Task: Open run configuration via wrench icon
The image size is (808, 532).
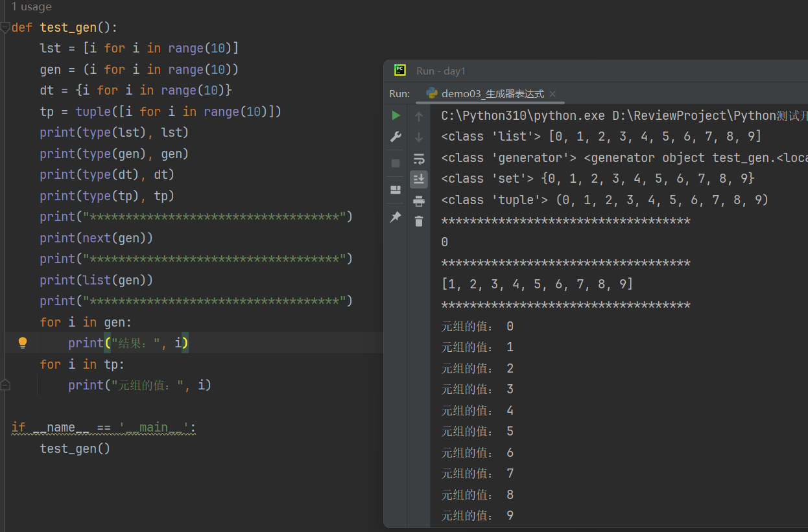Action: coord(396,137)
